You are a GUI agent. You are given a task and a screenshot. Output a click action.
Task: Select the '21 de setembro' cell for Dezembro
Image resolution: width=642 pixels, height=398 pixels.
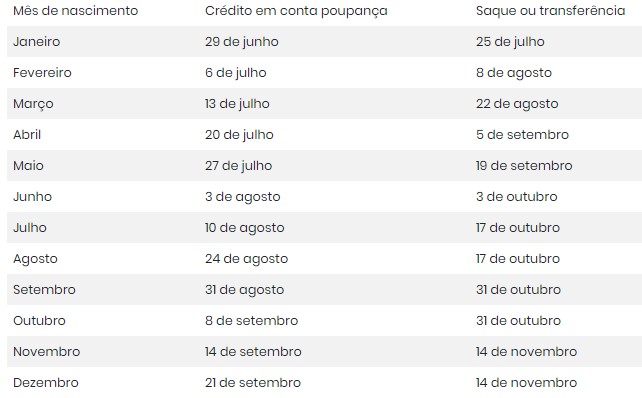(253, 383)
